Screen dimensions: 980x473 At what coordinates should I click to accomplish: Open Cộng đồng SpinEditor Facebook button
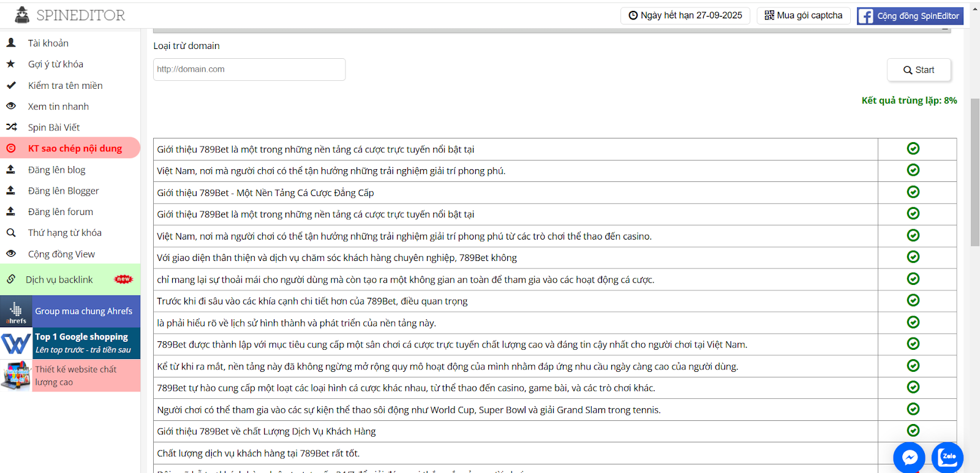910,16
